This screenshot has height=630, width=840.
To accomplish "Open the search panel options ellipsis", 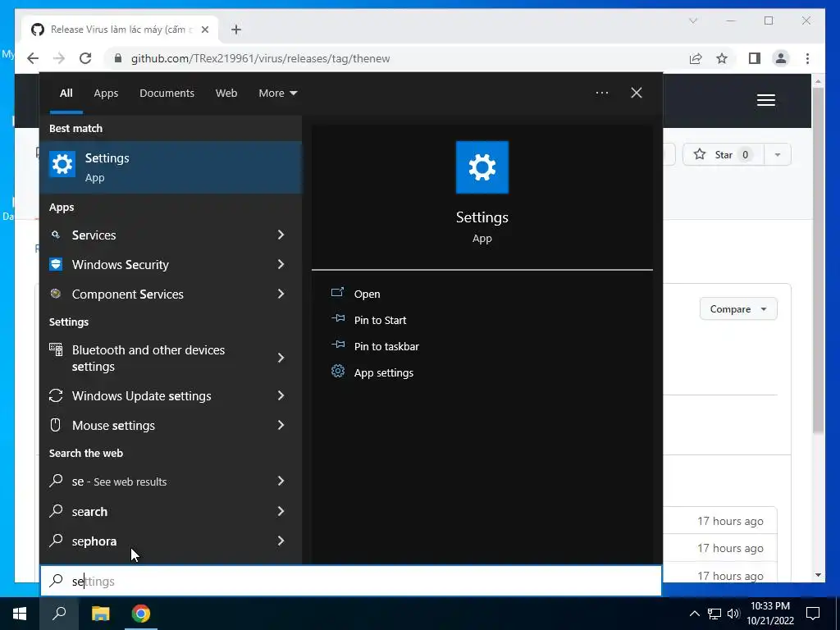I will [601, 93].
